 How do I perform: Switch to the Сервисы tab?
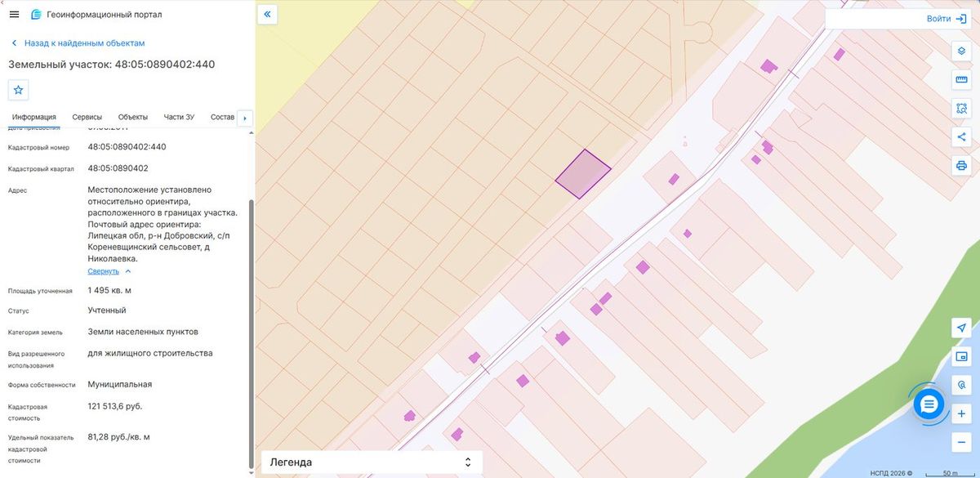(x=87, y=117)
